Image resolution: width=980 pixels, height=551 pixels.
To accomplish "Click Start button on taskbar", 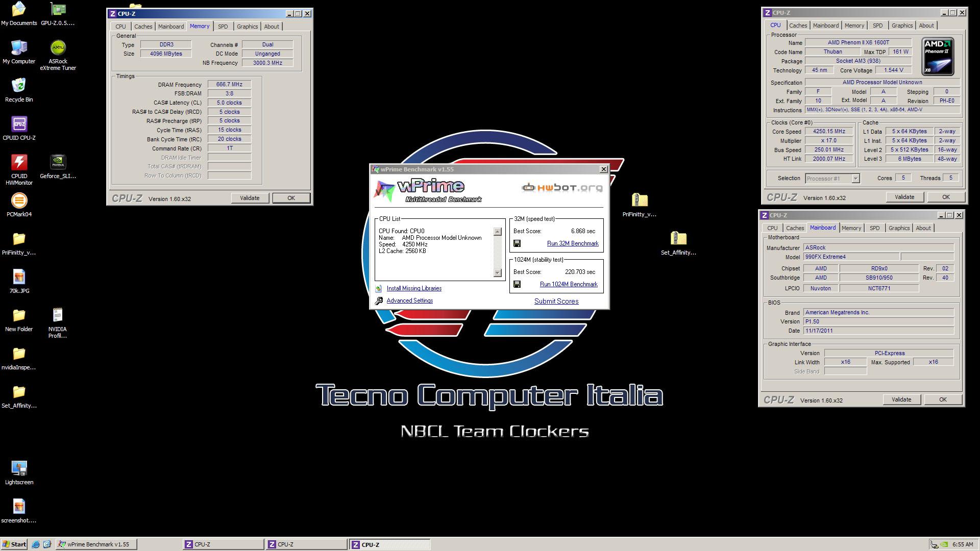I will [14, 544].
